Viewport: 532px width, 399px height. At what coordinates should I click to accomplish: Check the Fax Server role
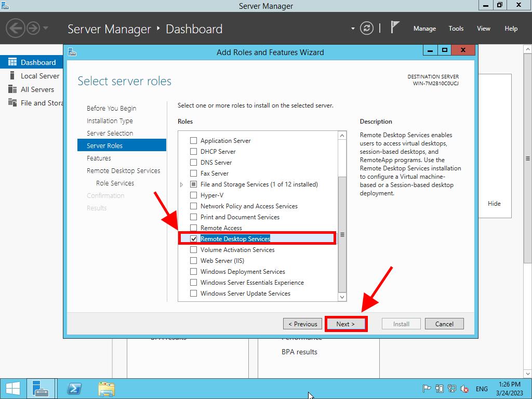click(x=193, y=173)
